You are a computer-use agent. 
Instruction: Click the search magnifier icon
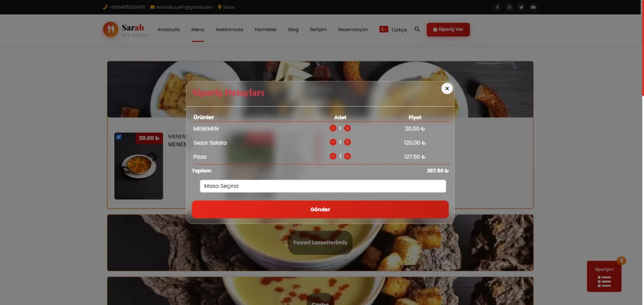417,29
